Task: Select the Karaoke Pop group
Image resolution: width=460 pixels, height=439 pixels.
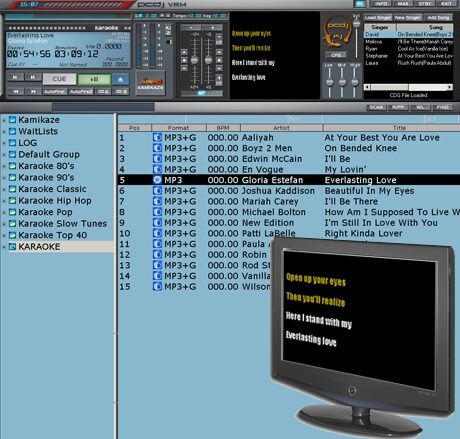Action: tap(41, 212)
